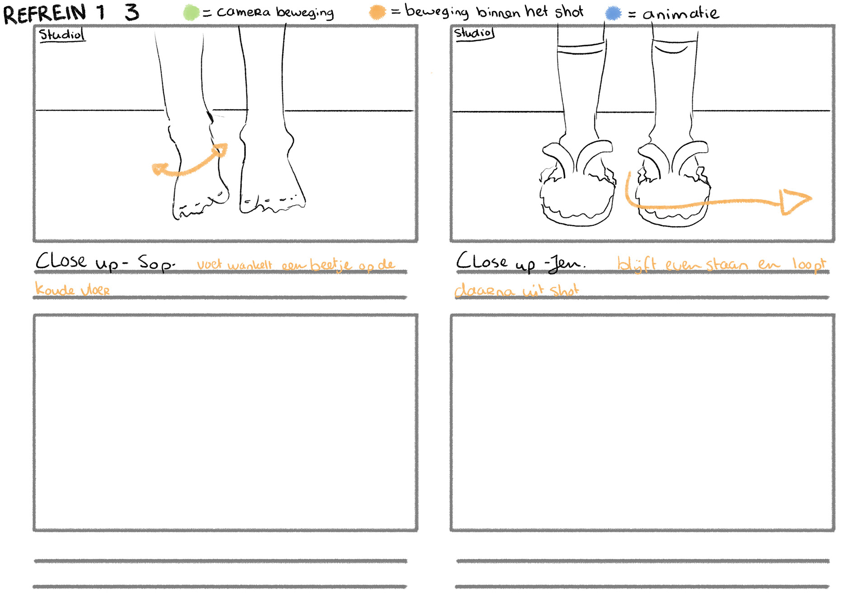
Task: Click the green camera beweging legend dot
Action: tap(191, 13)
